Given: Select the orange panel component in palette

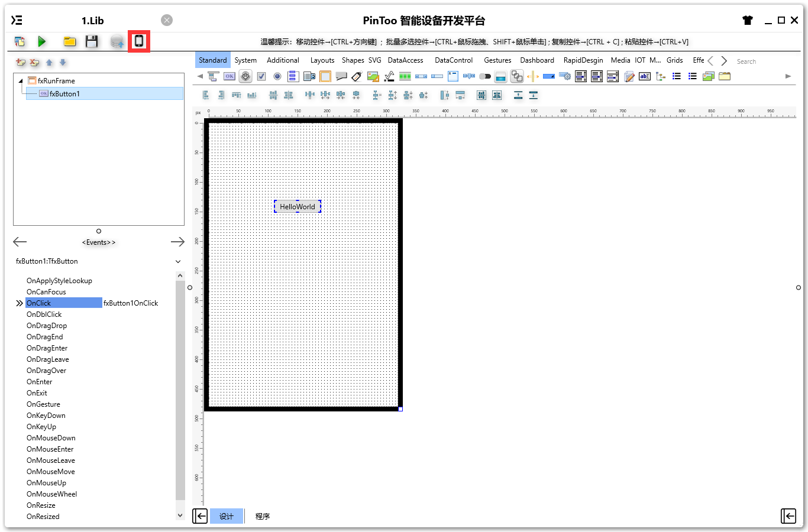Looking at the screenshot, I should tap(325, 76).
